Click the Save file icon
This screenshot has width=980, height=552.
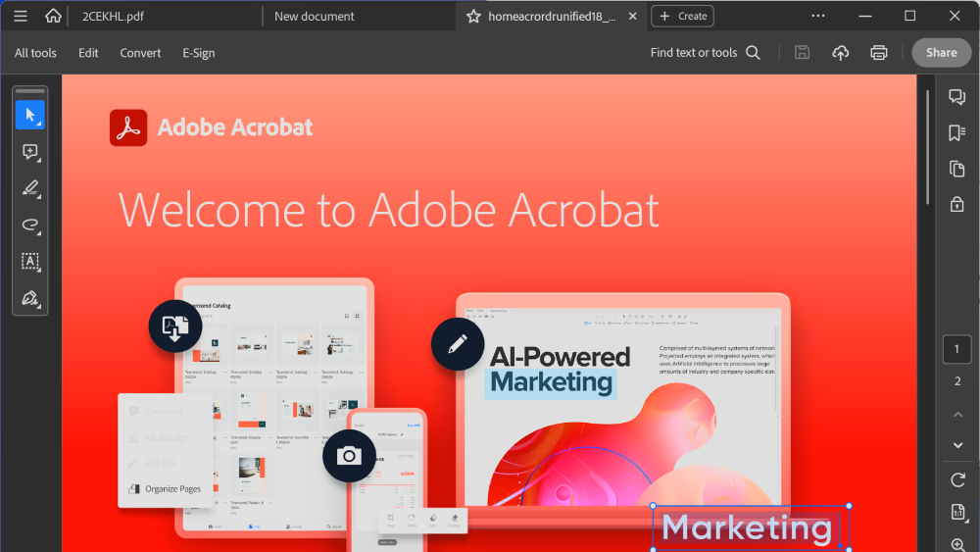click(802, 53)
